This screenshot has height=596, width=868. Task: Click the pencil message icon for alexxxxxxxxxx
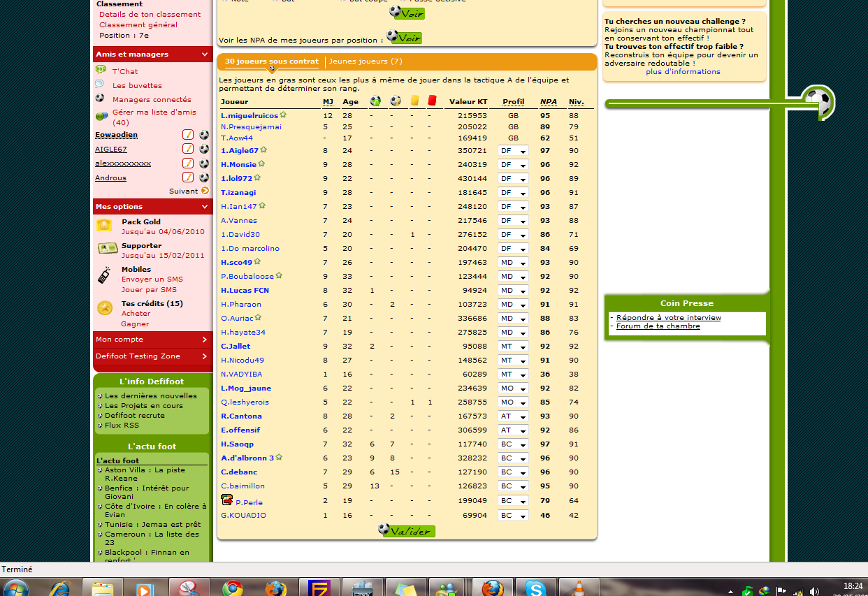(x=187, y=163)
